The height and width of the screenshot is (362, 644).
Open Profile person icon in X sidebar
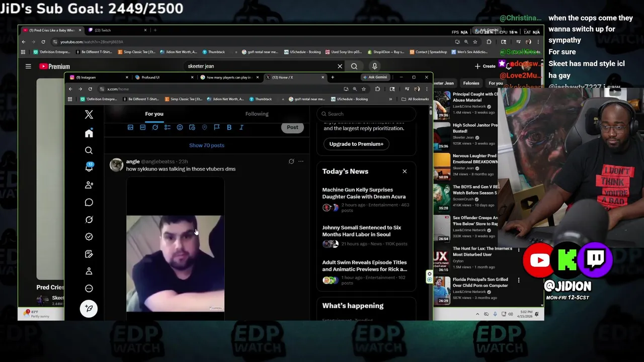[x=89, y=271]
